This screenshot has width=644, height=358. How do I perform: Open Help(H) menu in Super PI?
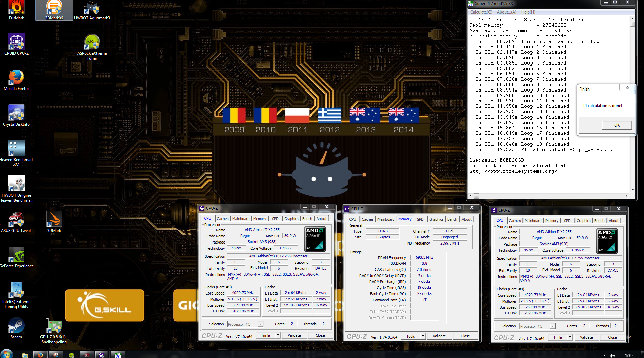pyautogui.click(x=528, y=12)
